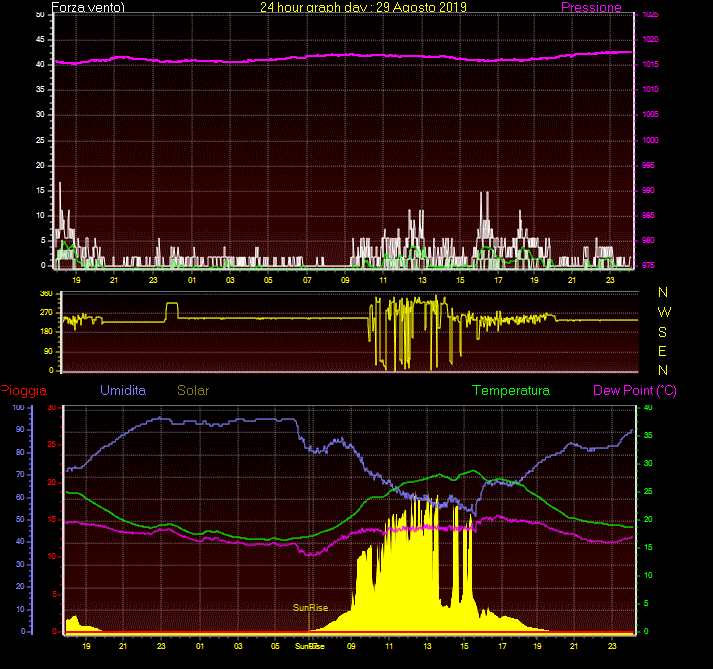Click the "270" value on wind direction axis
This screenshot has width=713, height=669.
46,312
